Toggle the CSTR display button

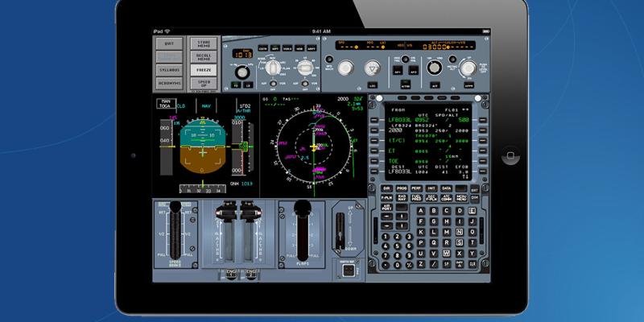(x=263, y=48)
